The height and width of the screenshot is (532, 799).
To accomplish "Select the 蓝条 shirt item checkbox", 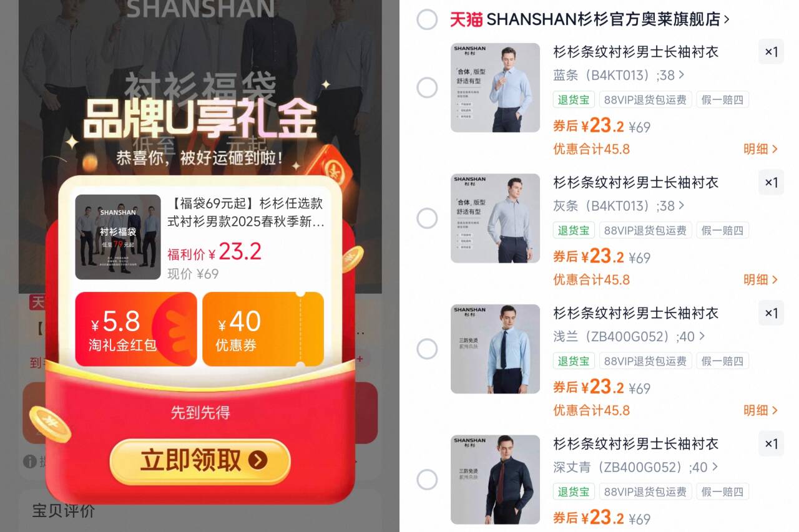I will coord(427,87).
